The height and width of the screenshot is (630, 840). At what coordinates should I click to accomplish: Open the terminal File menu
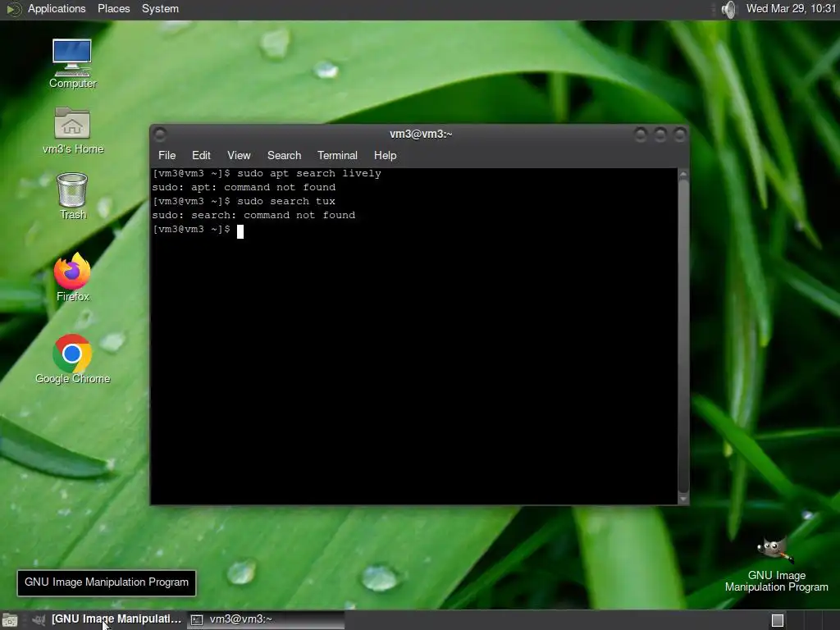point(167,155)
